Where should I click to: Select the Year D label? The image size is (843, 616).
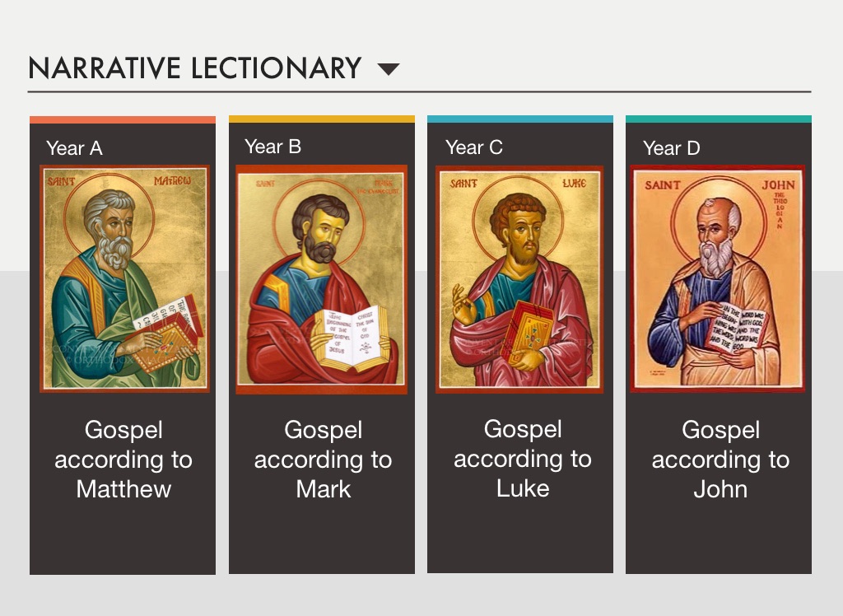pyautogui.click(x=672, y=148)
